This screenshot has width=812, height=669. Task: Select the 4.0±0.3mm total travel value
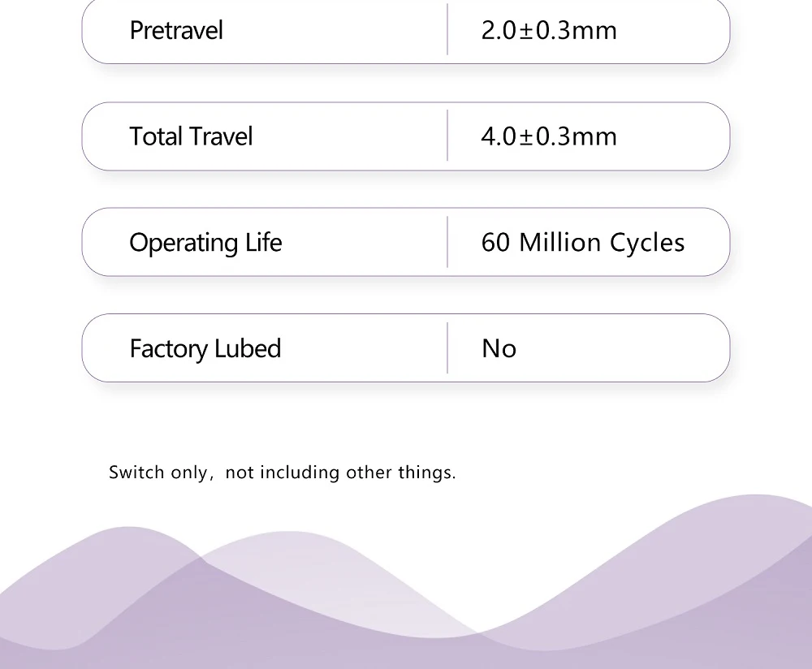point(549,136)
